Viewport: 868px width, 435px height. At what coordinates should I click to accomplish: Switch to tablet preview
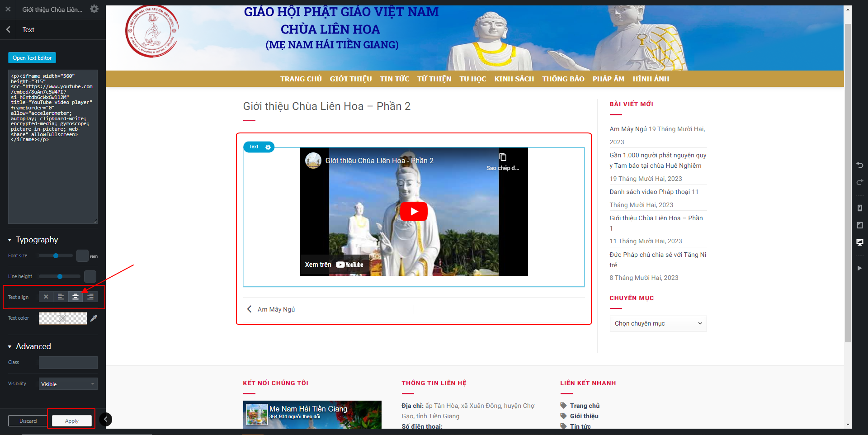[x=860, y=225]
